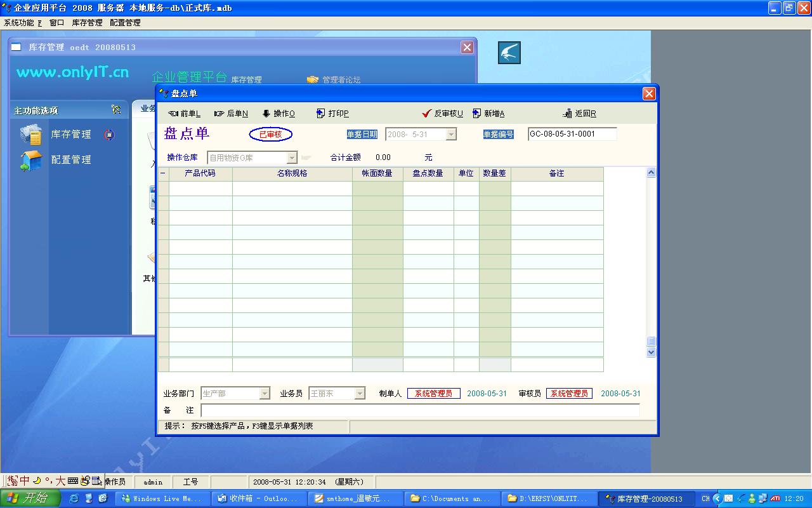Viewport: 812px width, 508px height.
Task: Click the swallow bird logo icon
Action: pyautogui.click(x=509, y=53)
